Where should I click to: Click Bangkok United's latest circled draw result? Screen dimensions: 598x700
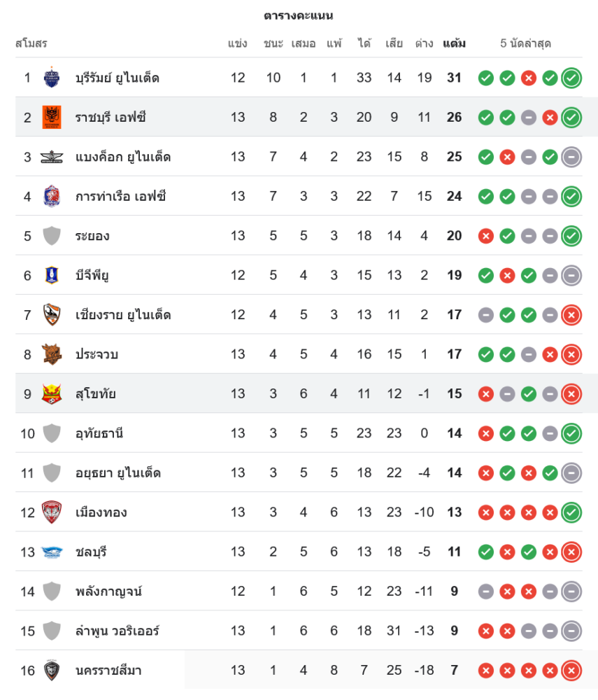[x=571, y=157]
